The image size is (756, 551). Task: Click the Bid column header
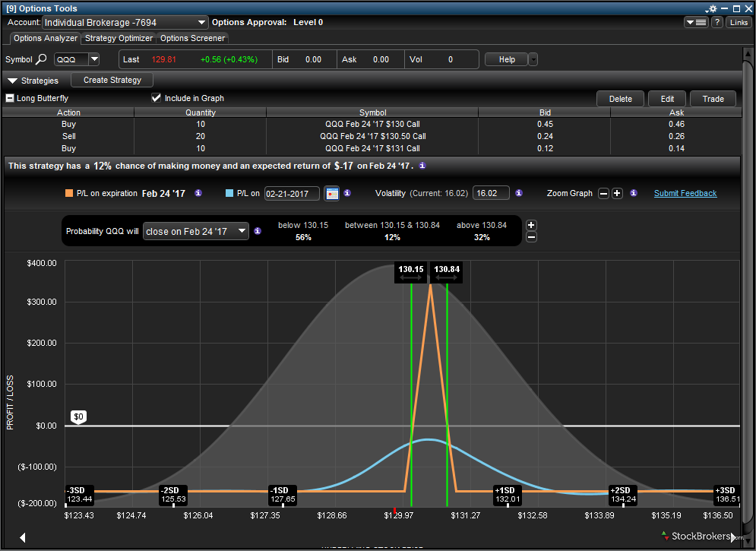coord(545,112)
